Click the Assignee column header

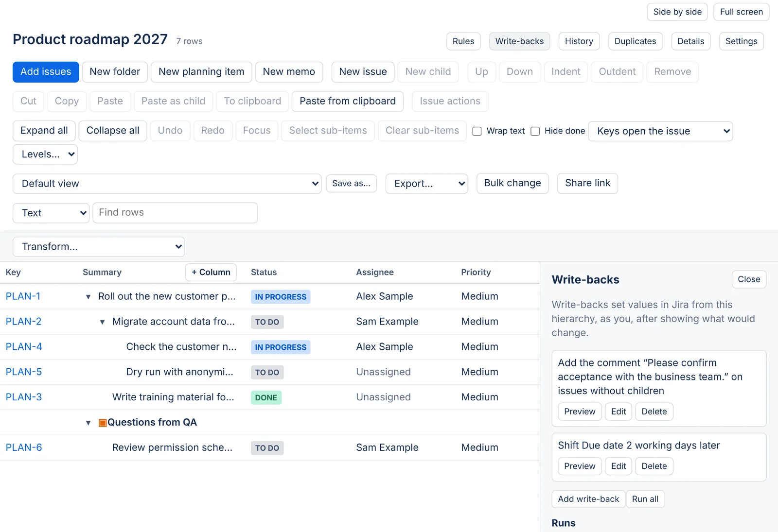click(375, 273)
